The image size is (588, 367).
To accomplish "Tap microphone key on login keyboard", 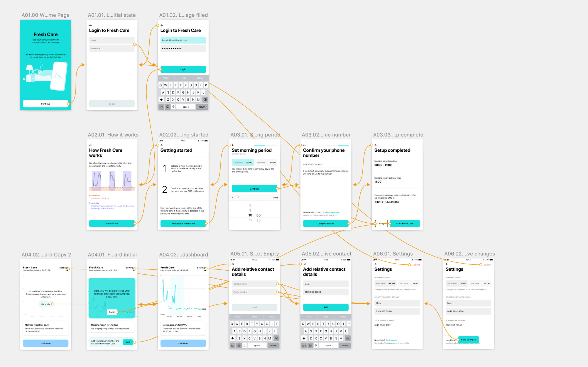I will click(x=173, y=107).
